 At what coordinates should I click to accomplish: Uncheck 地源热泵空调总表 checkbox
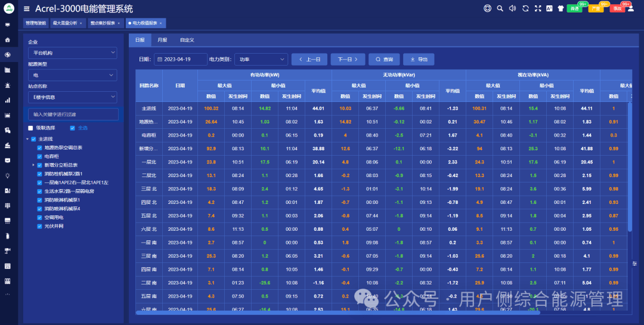(x=39, y=147)
